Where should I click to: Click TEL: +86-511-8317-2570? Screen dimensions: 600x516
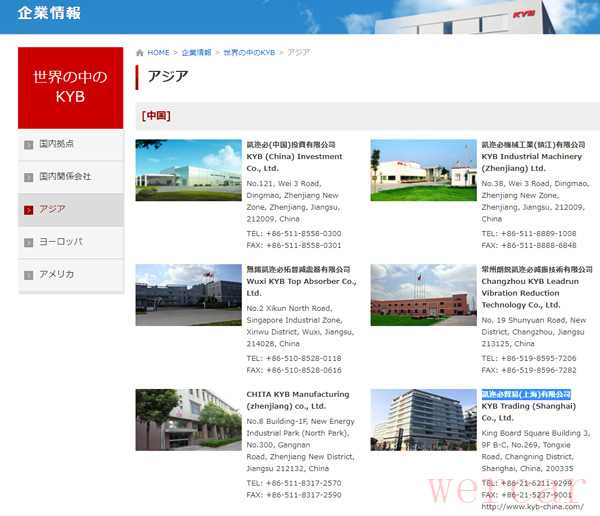tap(294, 483)
